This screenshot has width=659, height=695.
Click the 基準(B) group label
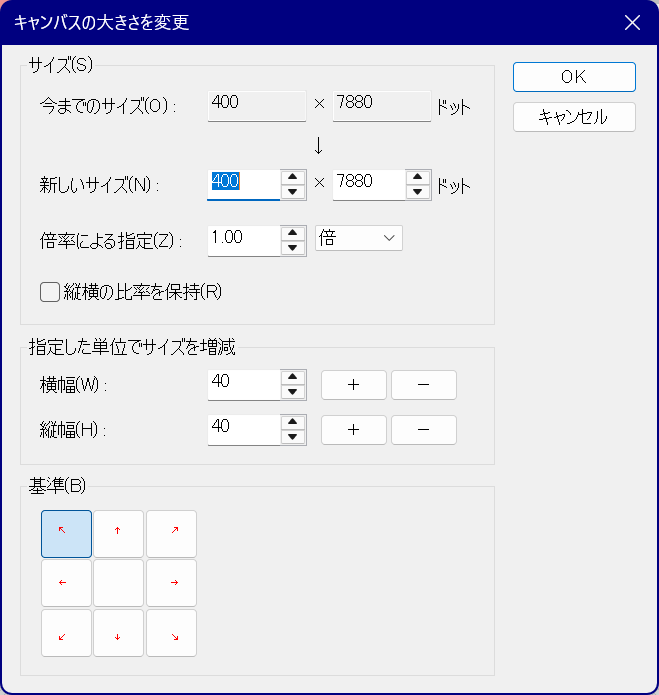tap(57, 486)
